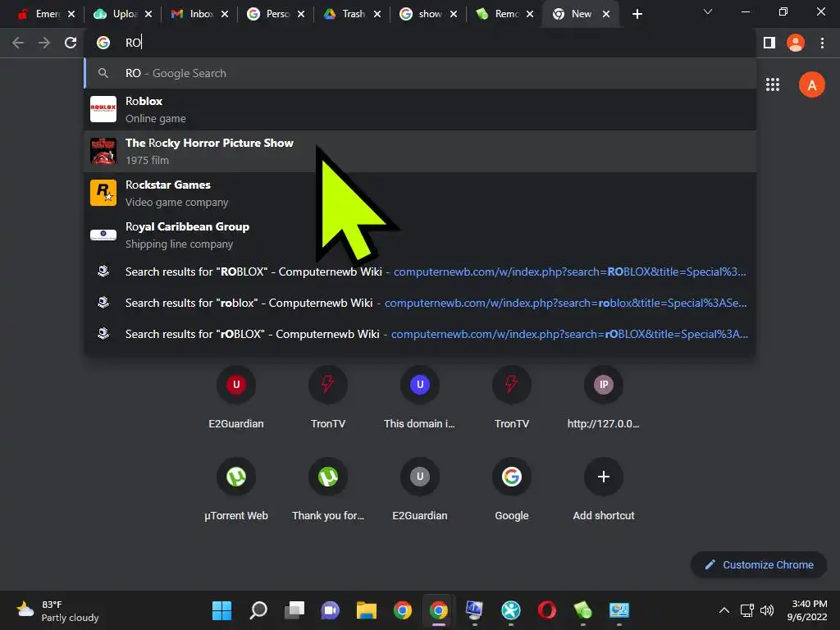Choose The Rocky Horror Picture Show suggestion
The height and width of the screenshot is (630, 840).
click(420, 151)
